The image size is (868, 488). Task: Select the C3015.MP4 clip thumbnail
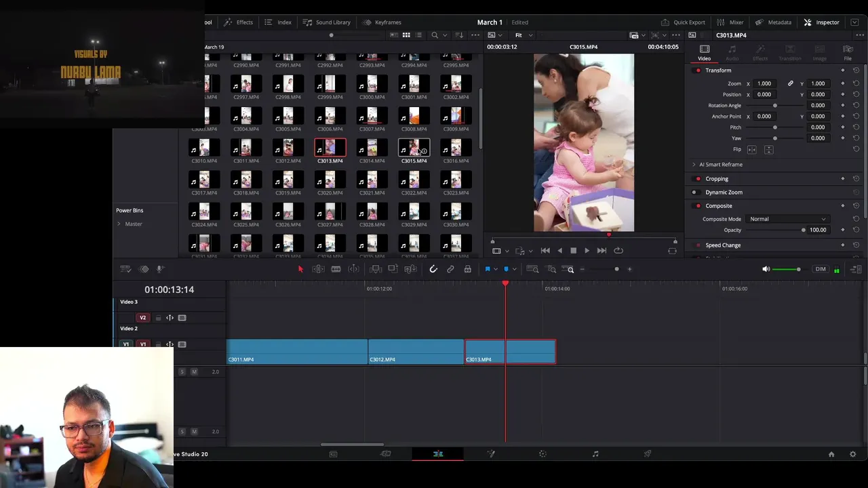tap(414, 148)
